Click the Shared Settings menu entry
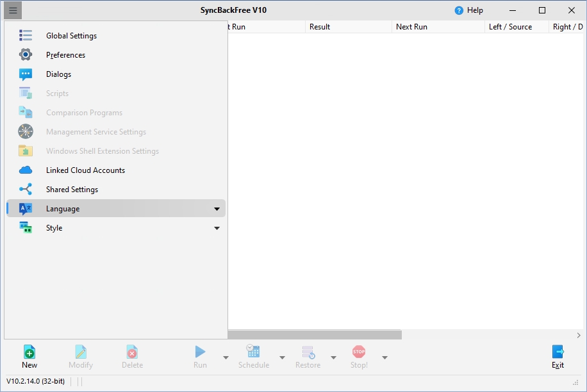This screenshot has height=392, width=587. click(x=72, y=190)
